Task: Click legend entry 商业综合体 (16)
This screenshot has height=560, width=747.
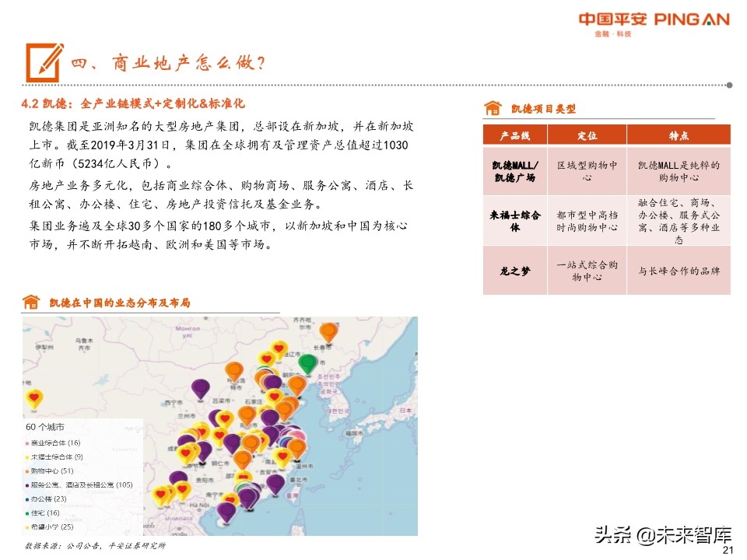Action: (x=56, y=443)
